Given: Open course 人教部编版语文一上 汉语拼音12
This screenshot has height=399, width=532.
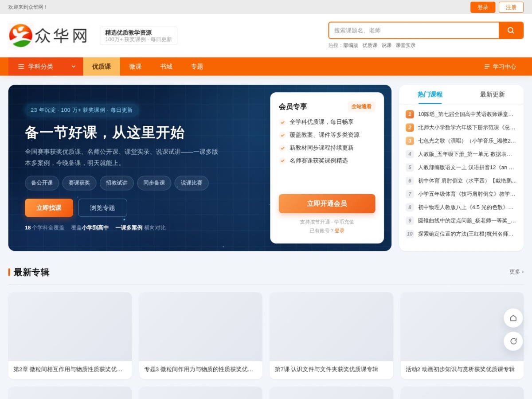Looking at the screenshot, I should point(466,168).
